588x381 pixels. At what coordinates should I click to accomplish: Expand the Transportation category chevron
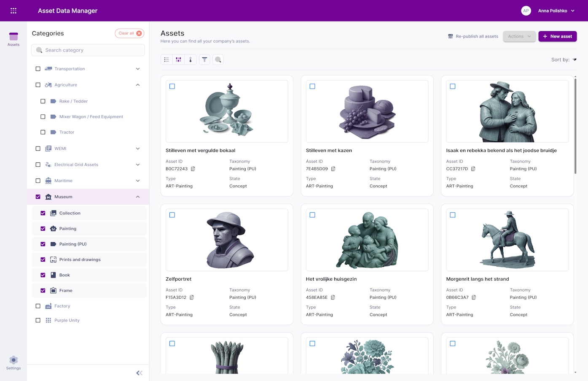tap(138, 69)
